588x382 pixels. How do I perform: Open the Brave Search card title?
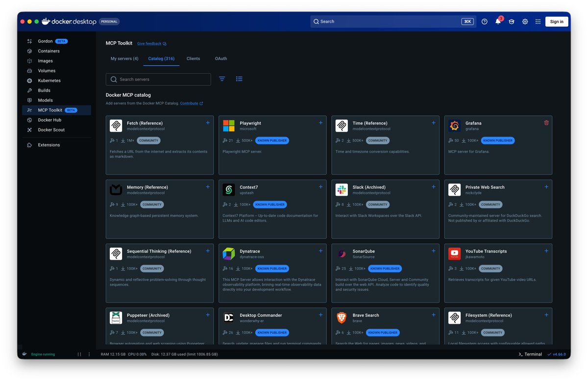click(x=366, y=315)
